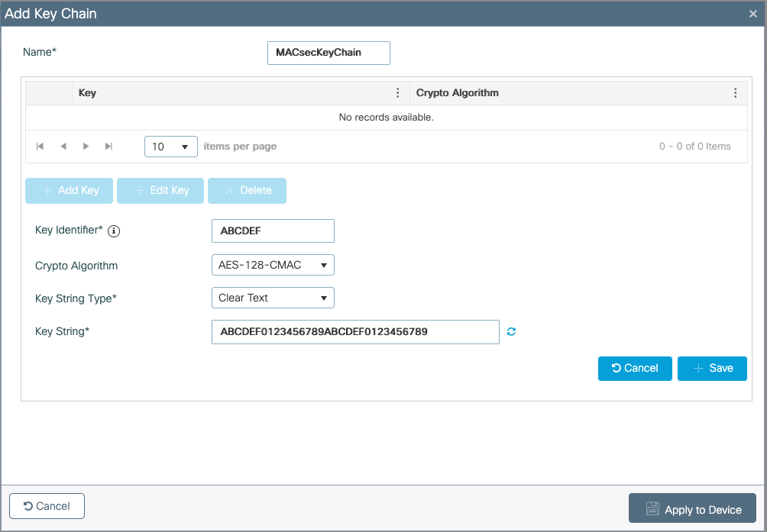Click Apply to Device button

[693, 508]
